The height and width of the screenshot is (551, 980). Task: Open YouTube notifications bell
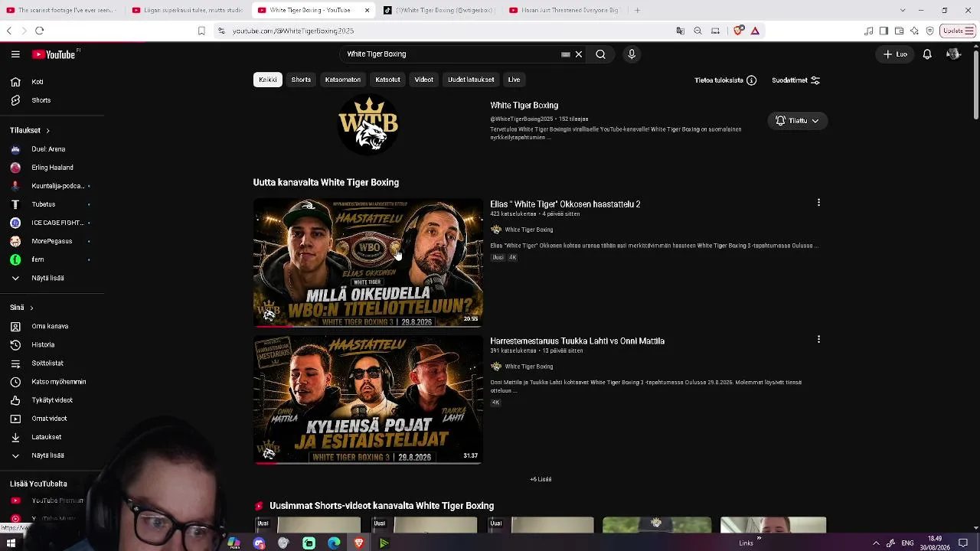click(927, 54)
